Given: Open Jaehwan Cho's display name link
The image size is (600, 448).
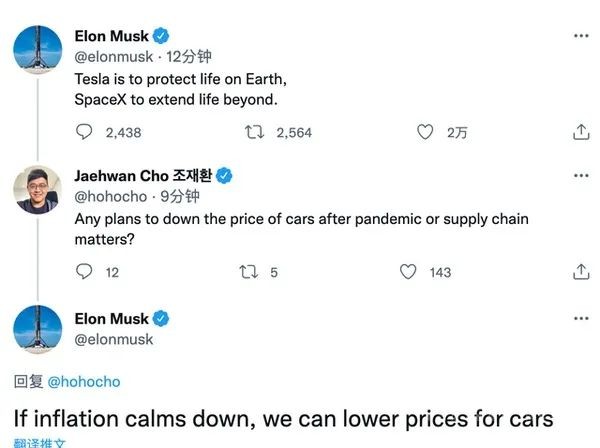Looking at the screenshot, I should coord(143,176).
